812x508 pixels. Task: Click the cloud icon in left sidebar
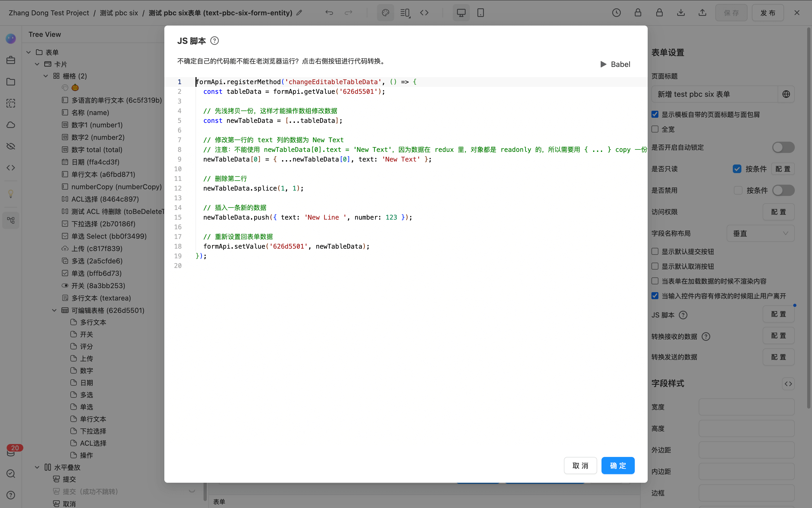[x=11, y=125]
